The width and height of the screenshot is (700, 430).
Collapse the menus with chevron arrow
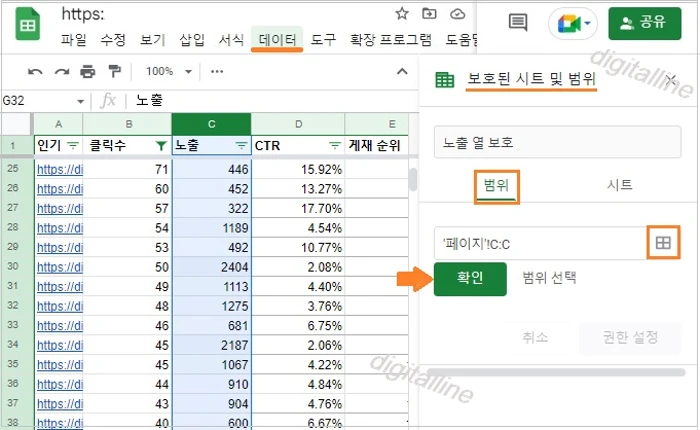[x=402, y=71]
